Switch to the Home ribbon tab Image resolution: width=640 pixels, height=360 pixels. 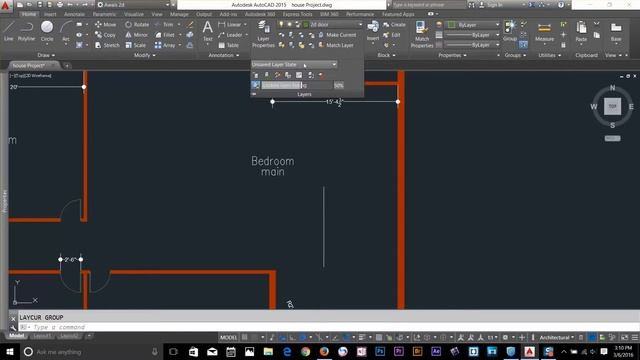click(29, 14)
